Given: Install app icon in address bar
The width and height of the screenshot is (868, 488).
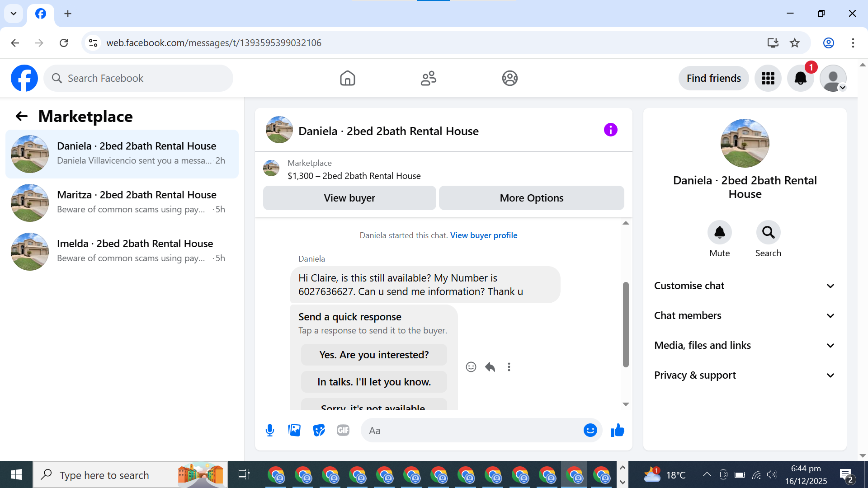Looking at the screenshot, I should point(773,43).
